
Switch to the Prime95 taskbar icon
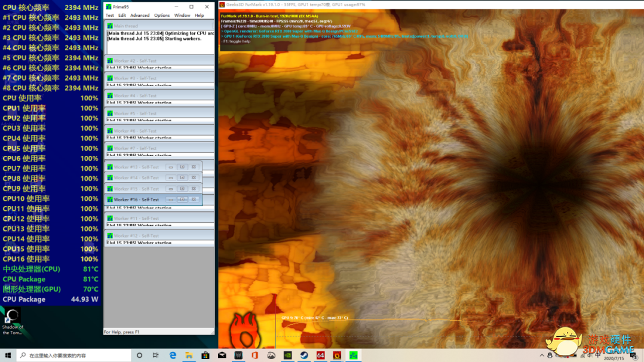pos(353,355)
